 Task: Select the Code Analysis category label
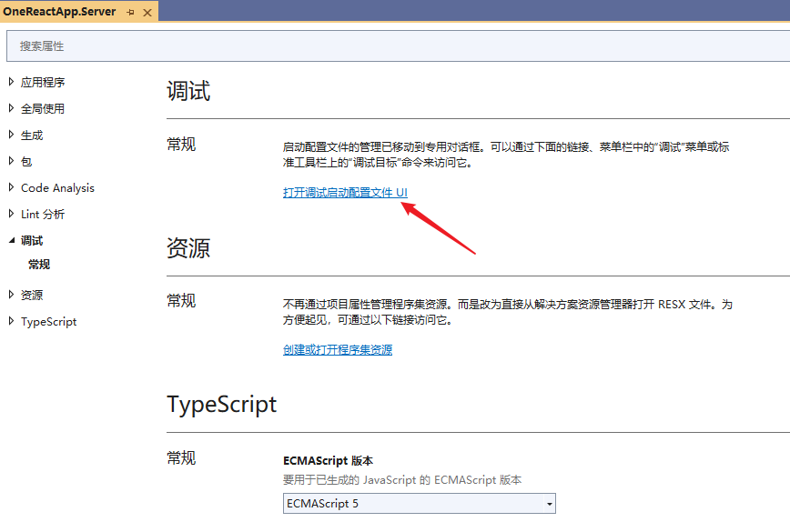tap(57, 188)
